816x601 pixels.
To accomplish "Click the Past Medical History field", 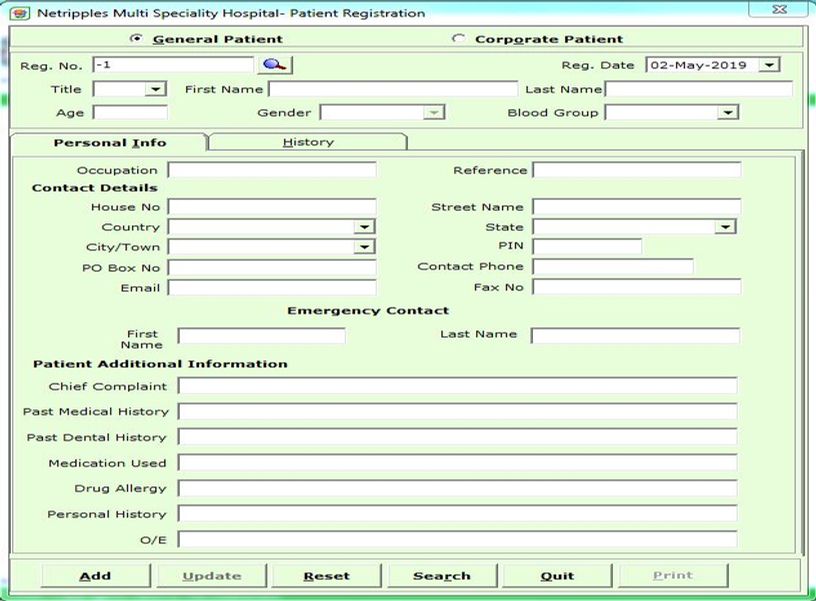I will pos(457,412).
